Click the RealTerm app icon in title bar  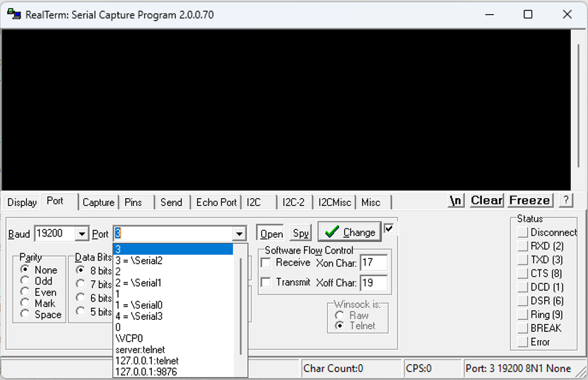pos(14,15)
